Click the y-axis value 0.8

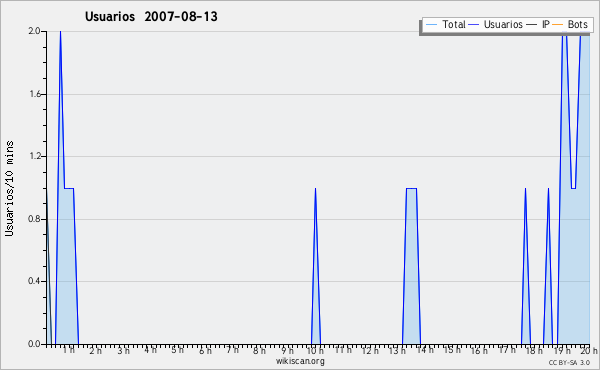(34, 219)
